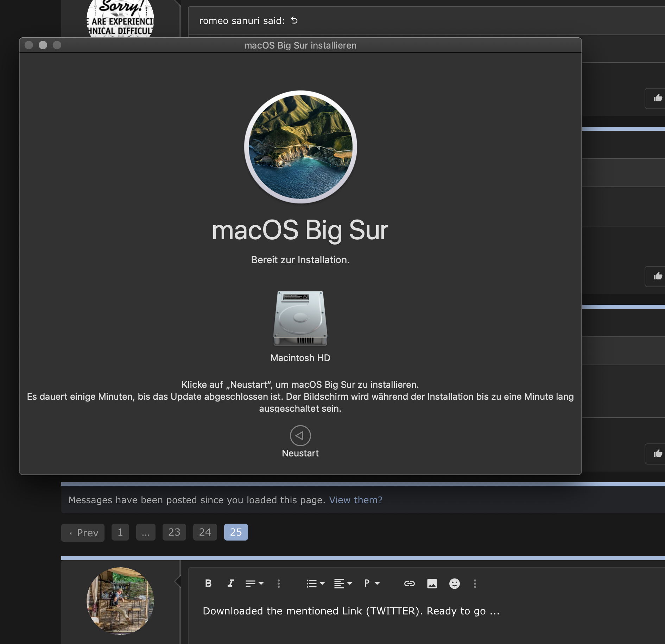The width and height of the screenshot is (665, 644).
Task: Toggle italic formatting in the reply editor
Action: coord(230,583)
